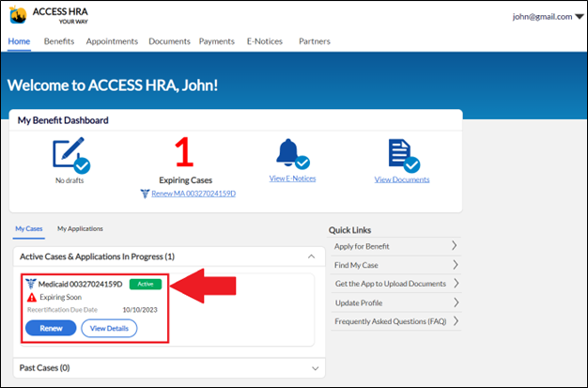The height and width of the screenshot is (388, 588).
Task: Click the drafts pencil icon on dashboard
Action: pyautogui.click(x=71, y=156)
